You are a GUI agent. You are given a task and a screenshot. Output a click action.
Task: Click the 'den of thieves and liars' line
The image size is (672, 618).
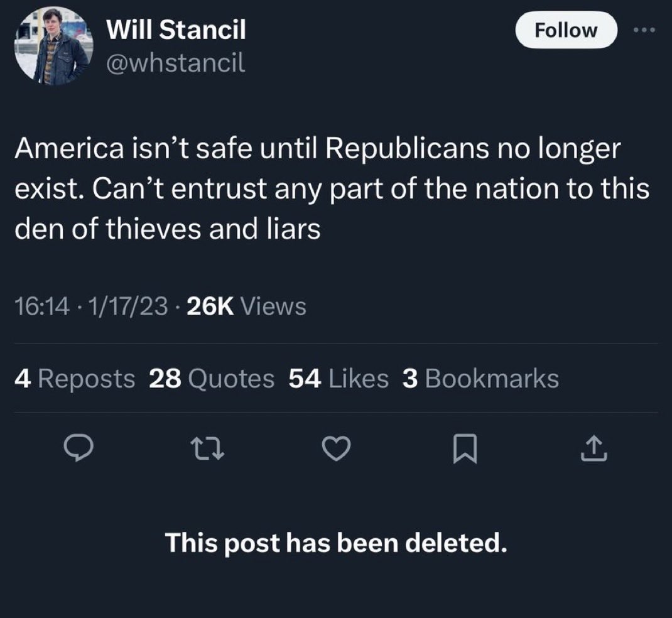point(168,229)
